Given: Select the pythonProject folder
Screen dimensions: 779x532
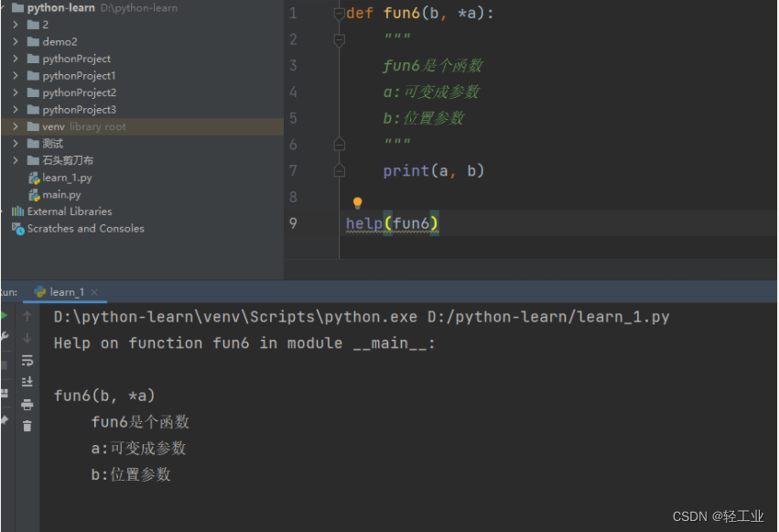Looking at the screenshot, I should (77, 59).
